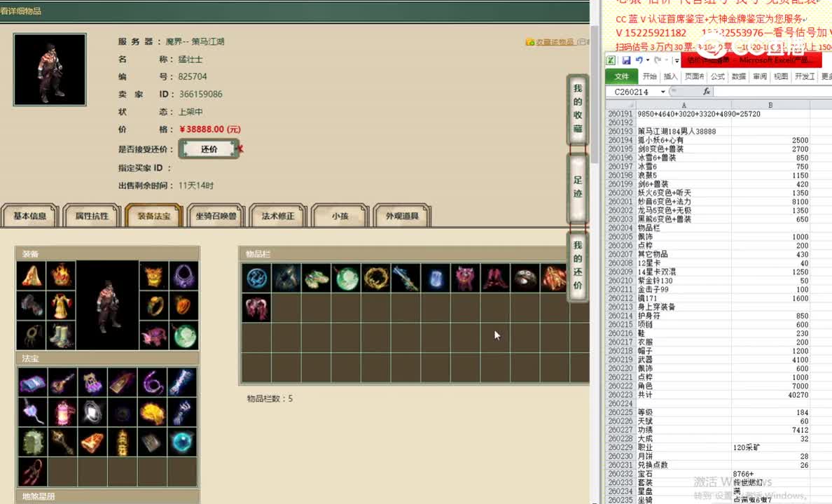Select cell with 策马江湖184男人38888
Image resolution: width=832 pixels, height=504 pixels.
(x=684, y=131)
